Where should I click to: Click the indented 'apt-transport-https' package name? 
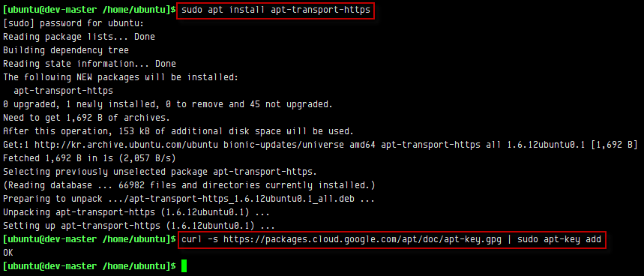point(63,90)
